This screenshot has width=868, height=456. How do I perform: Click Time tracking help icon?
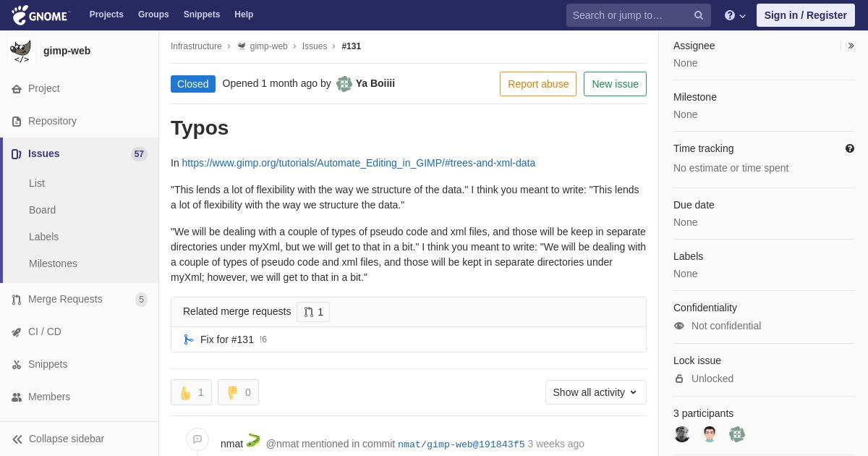850,148
